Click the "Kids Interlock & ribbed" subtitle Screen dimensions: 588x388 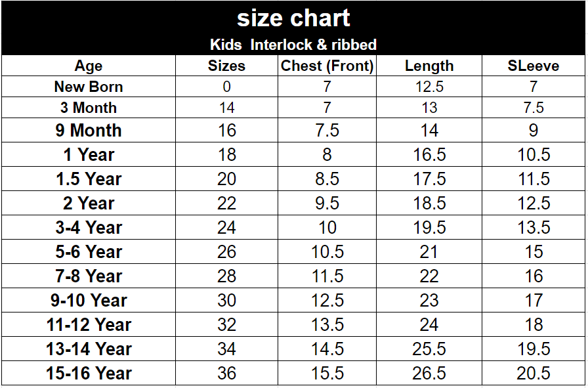pyautogui.click(x=293, y=45)
